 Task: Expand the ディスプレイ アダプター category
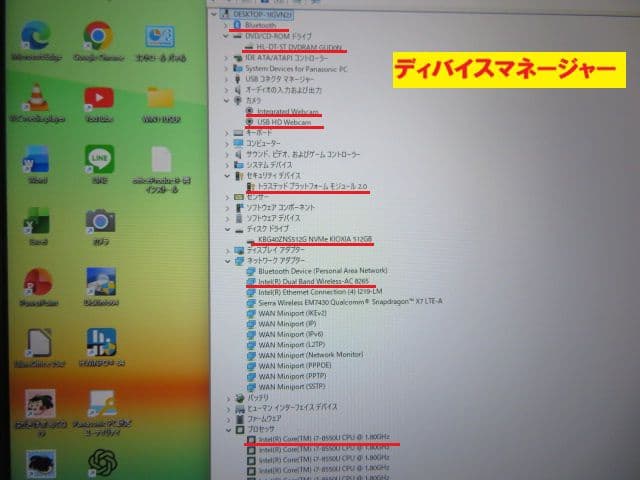click(229, 251)
